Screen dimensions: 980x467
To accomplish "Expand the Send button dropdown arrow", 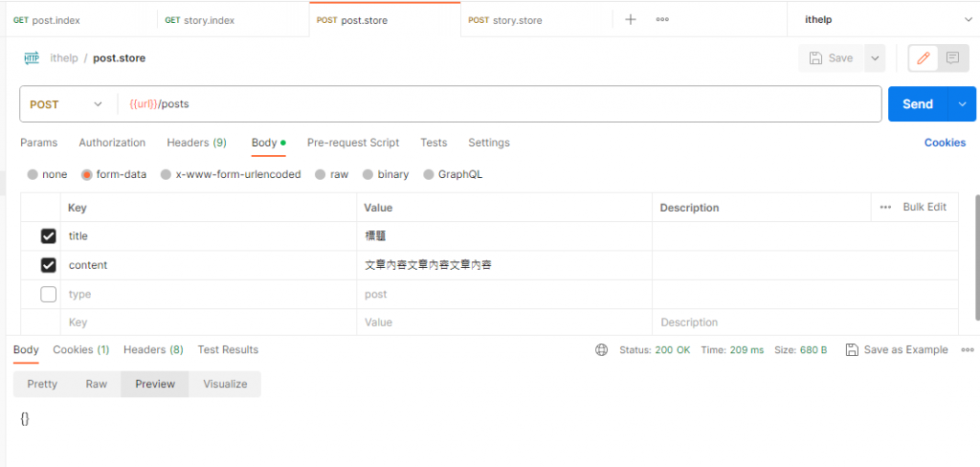I will pos(962,103).
